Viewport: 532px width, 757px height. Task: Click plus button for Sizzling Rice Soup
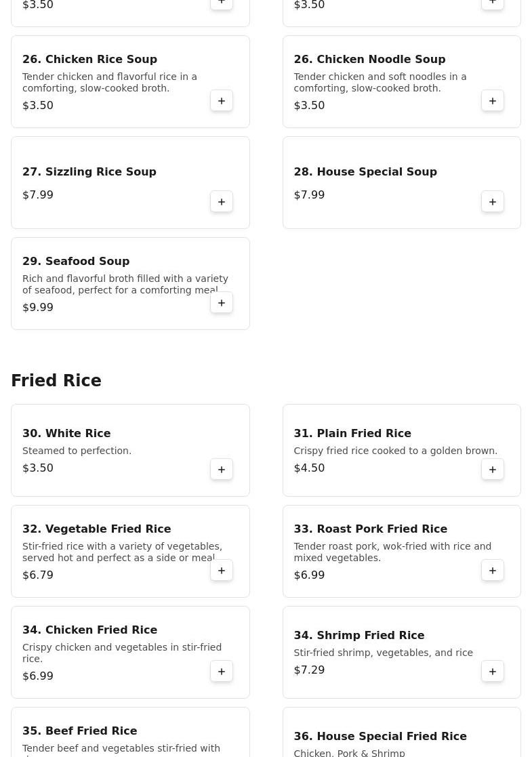pyautogui.click(x=222, y=202)
